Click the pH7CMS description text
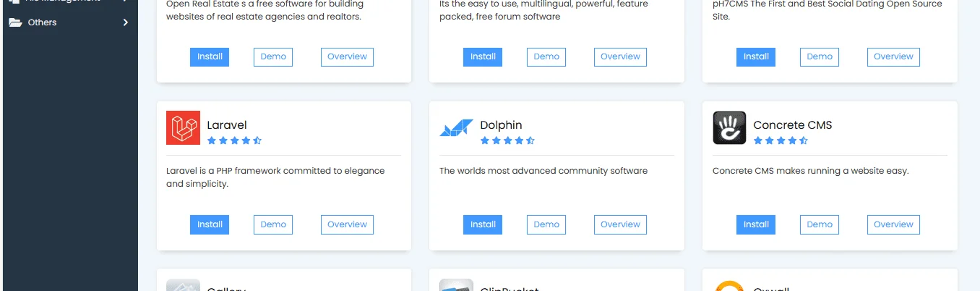The image size is (980, 291). [828, 10]
